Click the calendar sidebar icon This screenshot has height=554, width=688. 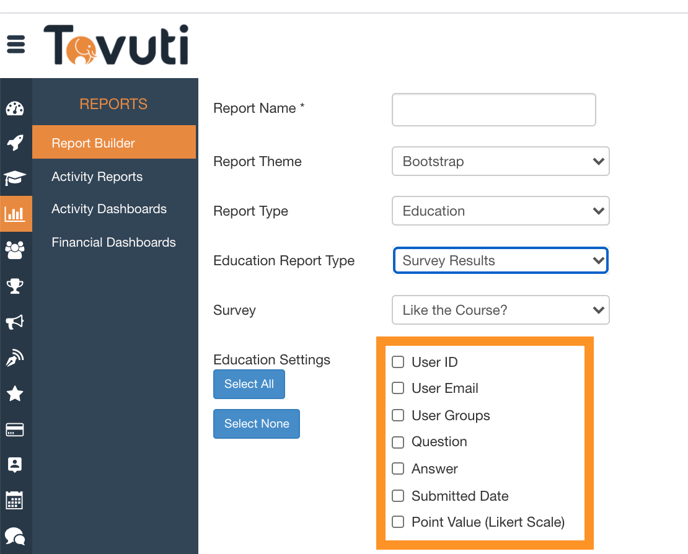pos(15,500)
